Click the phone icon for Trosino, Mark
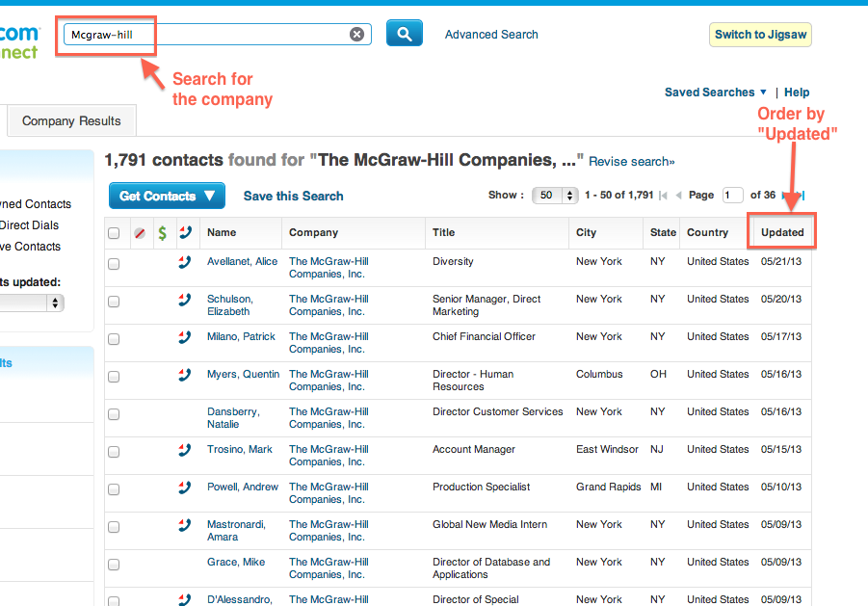 (x=184, y=450)
